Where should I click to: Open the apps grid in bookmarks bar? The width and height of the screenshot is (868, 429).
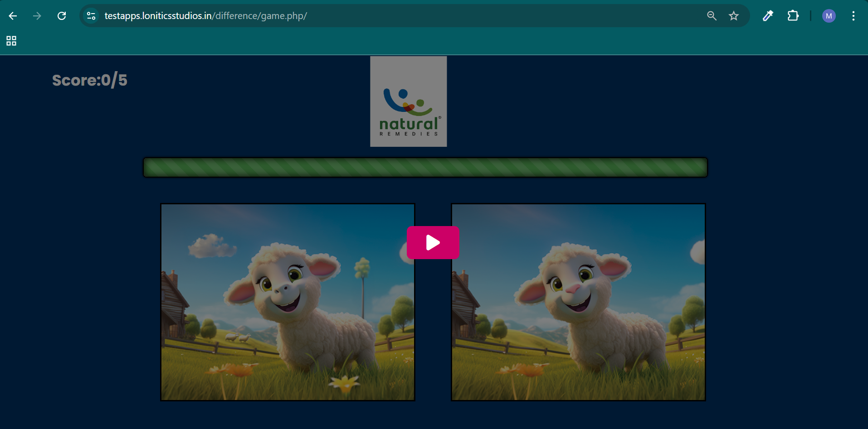11,41
